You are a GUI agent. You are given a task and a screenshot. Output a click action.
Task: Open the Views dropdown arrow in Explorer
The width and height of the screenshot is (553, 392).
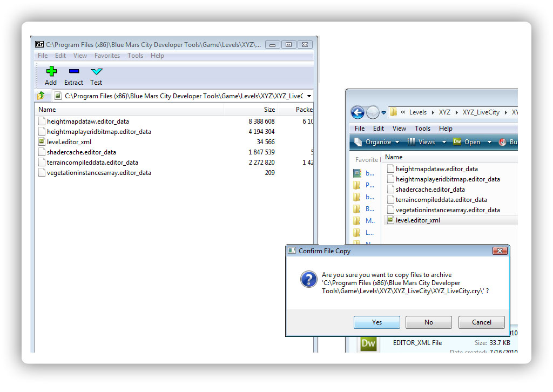pyautogui.click(x=444, y=142)
